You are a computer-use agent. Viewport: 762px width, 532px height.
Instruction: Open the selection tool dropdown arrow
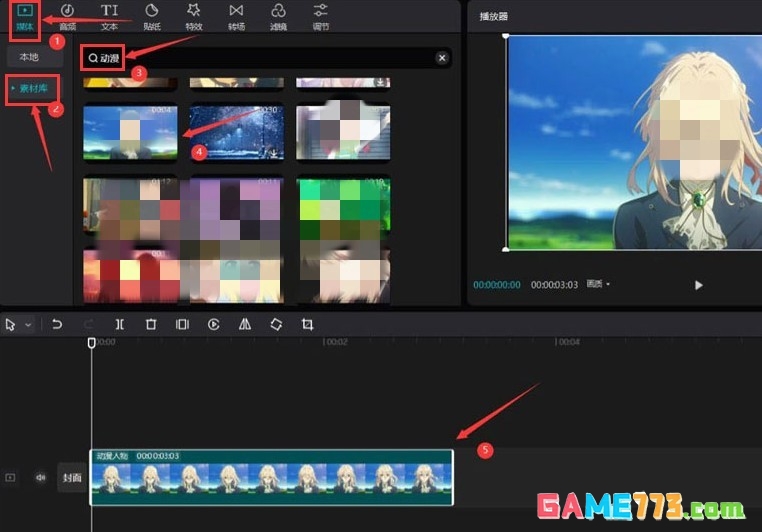(x=28, y=325)
